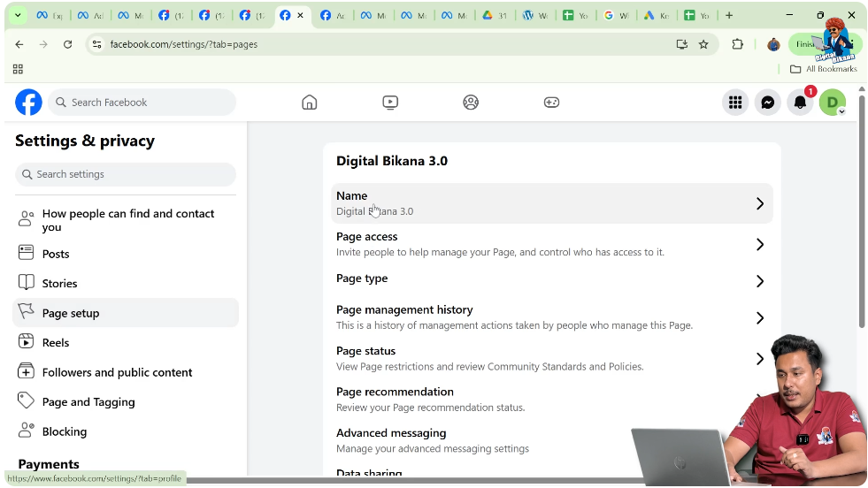Open the Menu grid icon
Image resolution: width=868 pixels, height=488 pixels.
coord(735,103)
